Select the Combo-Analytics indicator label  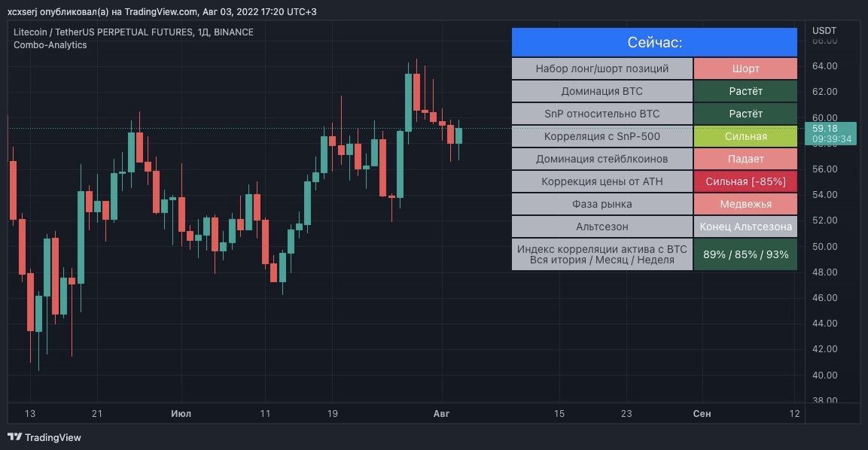50,45
